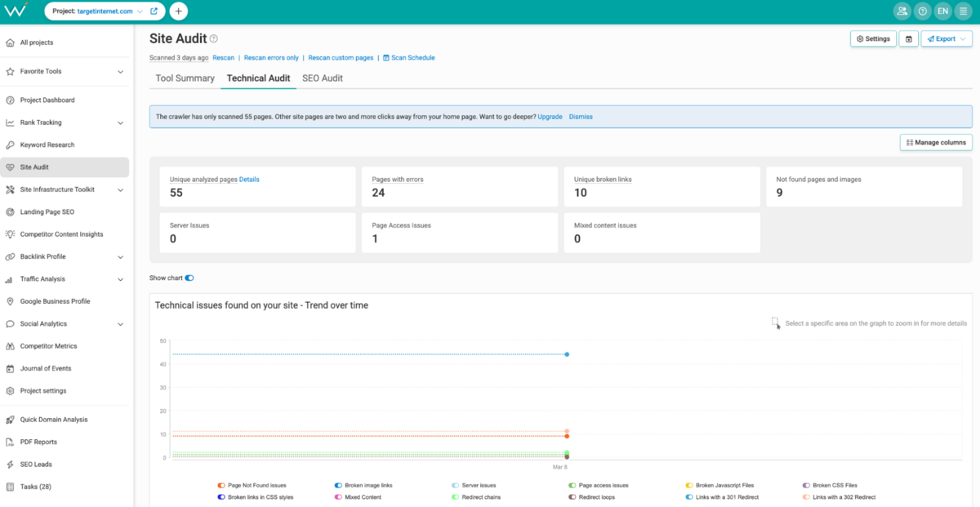Toggle Server issues legend switch
Viewport: 980px width, 507px height.
click(455, 486)
